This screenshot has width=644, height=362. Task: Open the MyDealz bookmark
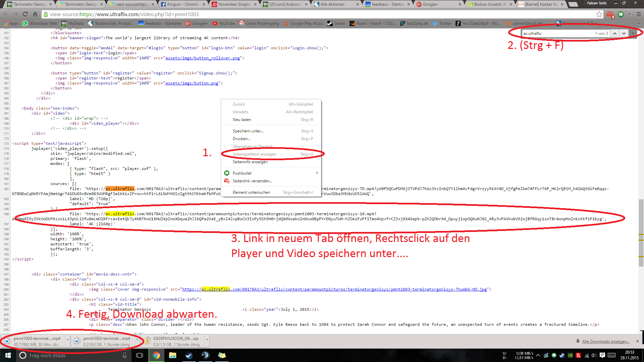coord(72,23)
